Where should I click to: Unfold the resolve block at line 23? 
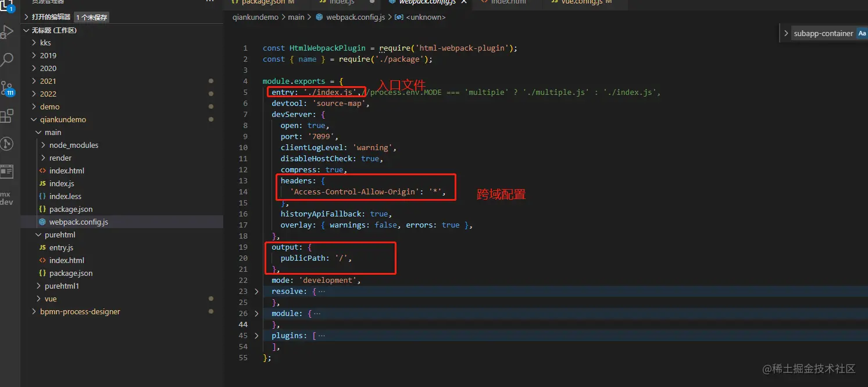(x=257, y=292)
